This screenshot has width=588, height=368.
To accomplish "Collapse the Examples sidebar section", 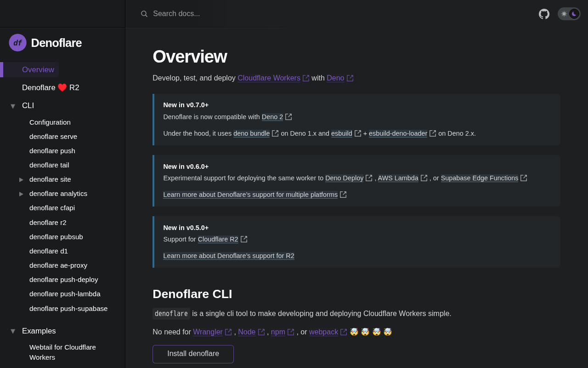I will 13,331.
